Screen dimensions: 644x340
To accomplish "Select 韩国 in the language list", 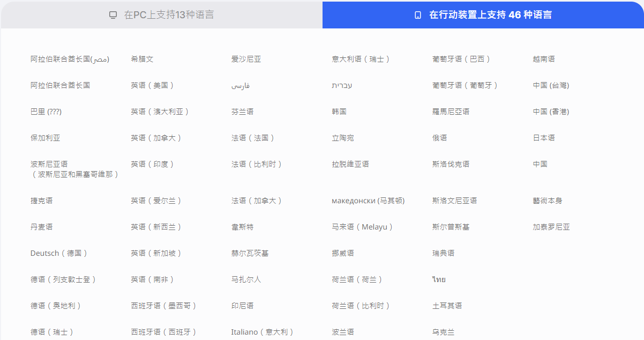I will pos(339,112).
